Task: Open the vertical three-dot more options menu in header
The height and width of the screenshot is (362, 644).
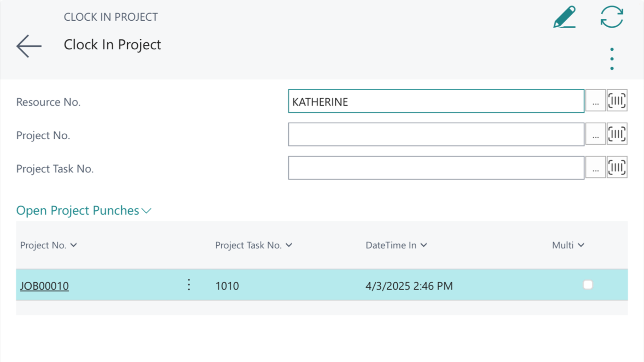Action: [x=612, y=59]
